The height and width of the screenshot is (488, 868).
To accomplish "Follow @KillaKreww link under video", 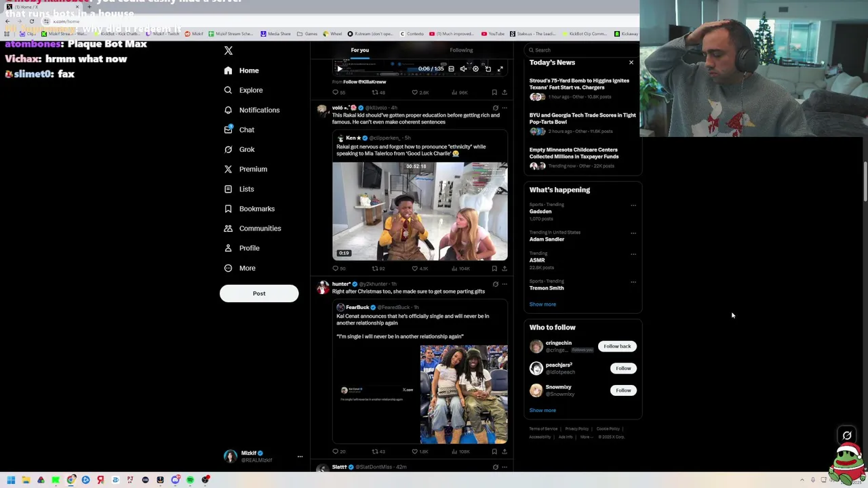I will (364, 82).
